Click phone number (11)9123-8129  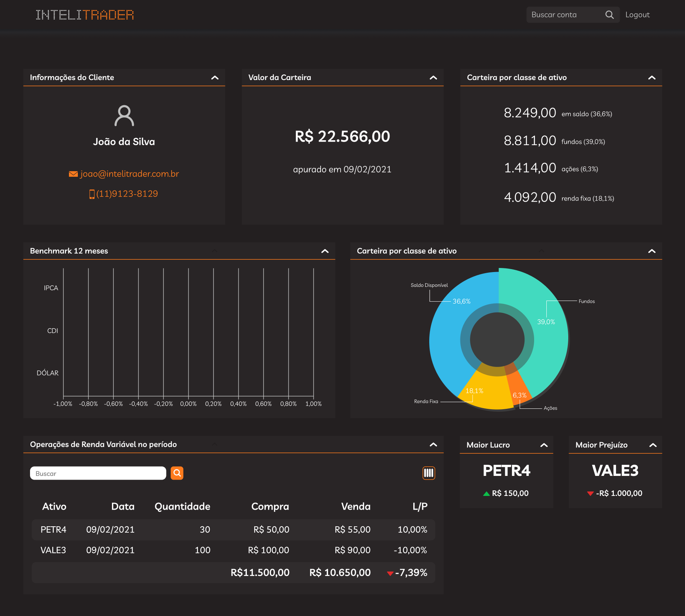(127, 194)
